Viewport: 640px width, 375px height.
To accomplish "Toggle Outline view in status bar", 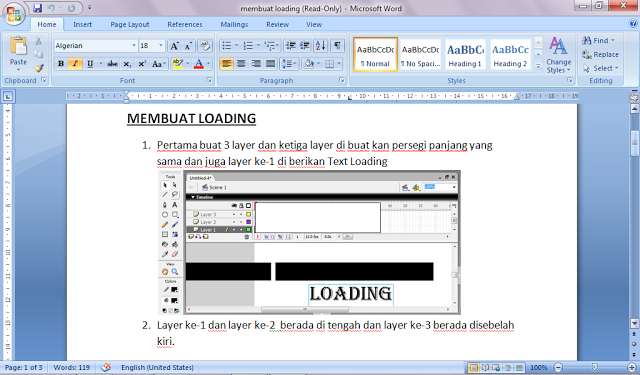I will coord(507,368).
